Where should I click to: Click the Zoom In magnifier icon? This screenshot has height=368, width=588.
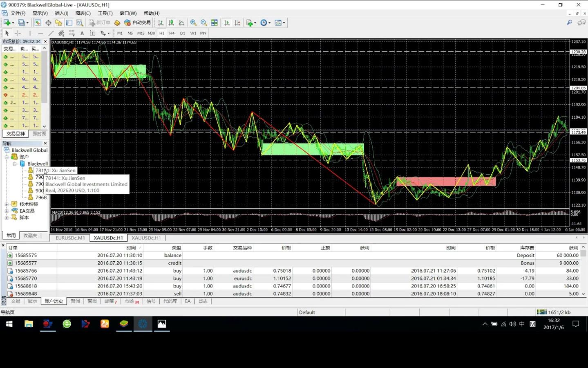coord(193,23)
